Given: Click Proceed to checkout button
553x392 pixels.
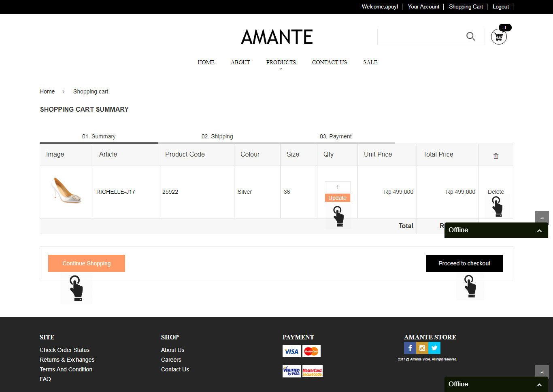Looking at the screenshot, I should (x=464, y=263).
